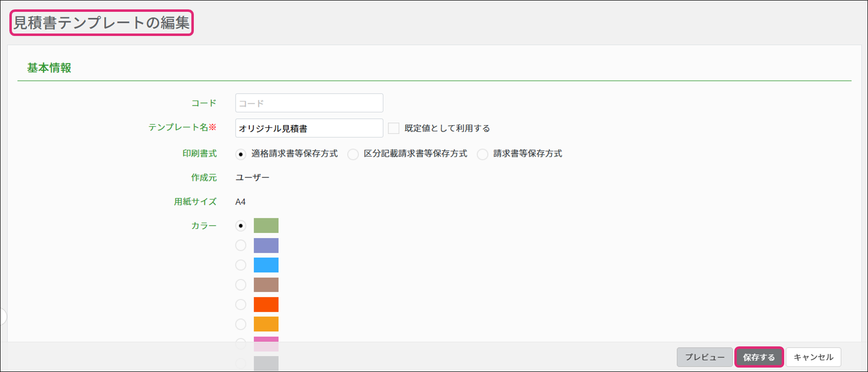The height and width of the screenshot is (372, 868).
Task: Pick the purple color swatch
Action: 266,245
